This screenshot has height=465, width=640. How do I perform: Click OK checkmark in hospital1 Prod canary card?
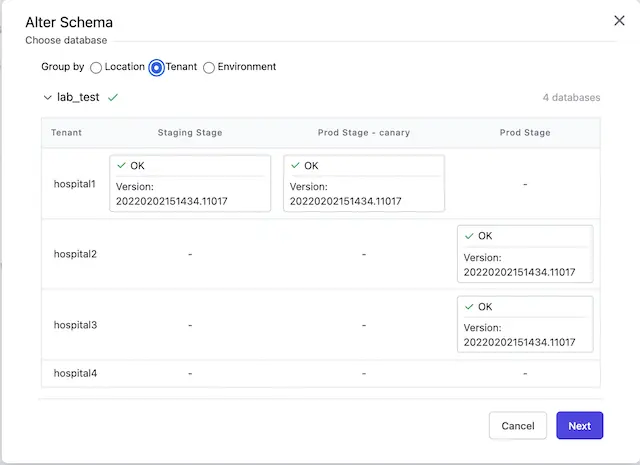tap(296, 166)
